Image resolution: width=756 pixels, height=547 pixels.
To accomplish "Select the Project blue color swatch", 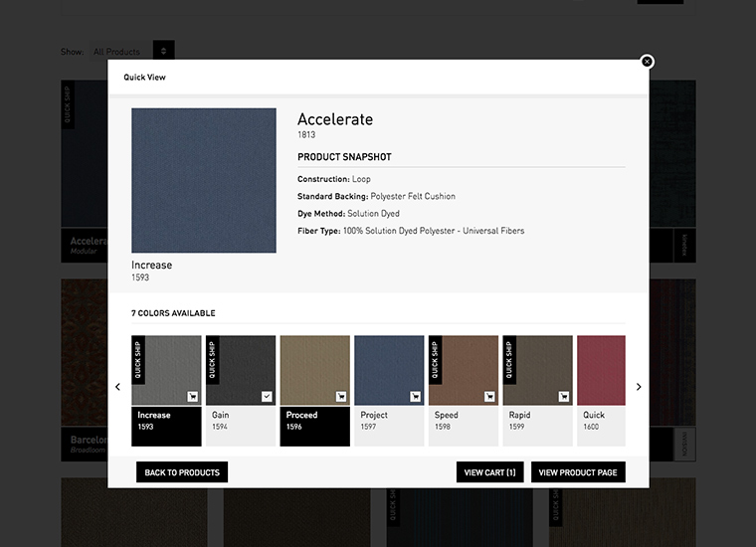I will coord(389,370).
